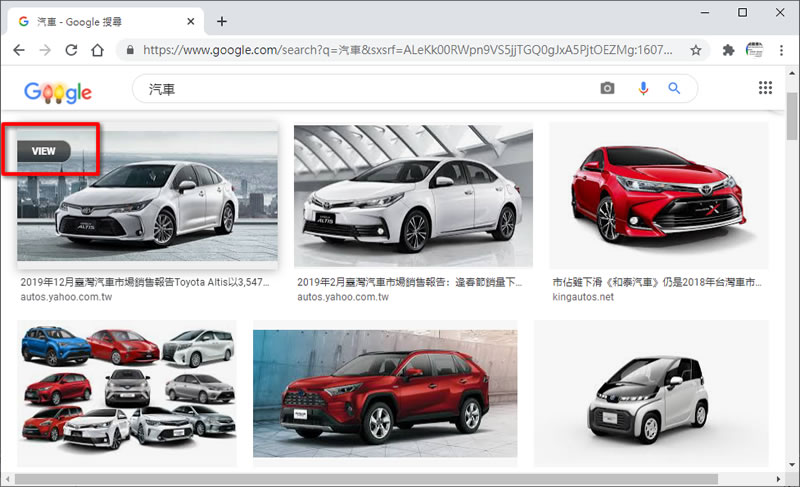Click the vertical scrollbar down arrow
Screen dimensions: 800x487
pos(791,465)
